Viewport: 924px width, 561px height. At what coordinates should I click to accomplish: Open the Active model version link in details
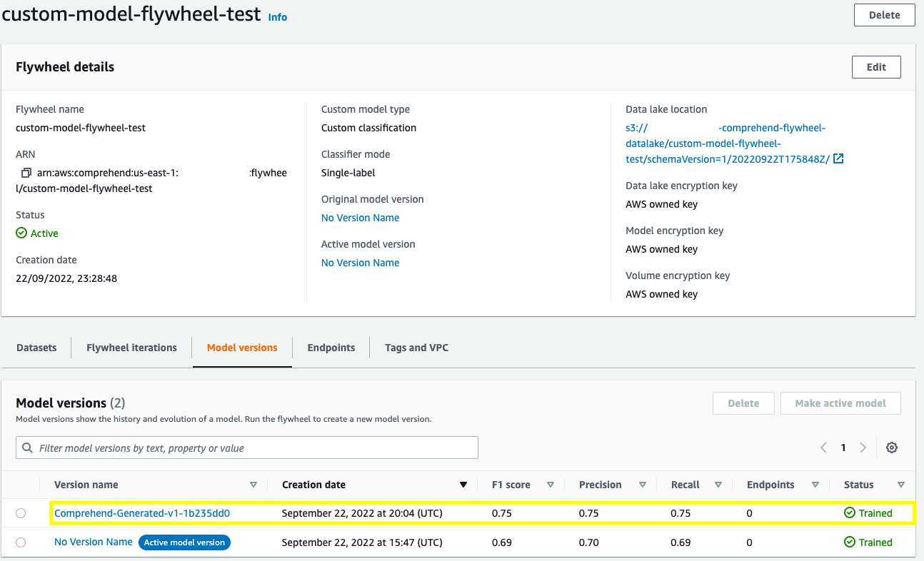coord(360,263)
